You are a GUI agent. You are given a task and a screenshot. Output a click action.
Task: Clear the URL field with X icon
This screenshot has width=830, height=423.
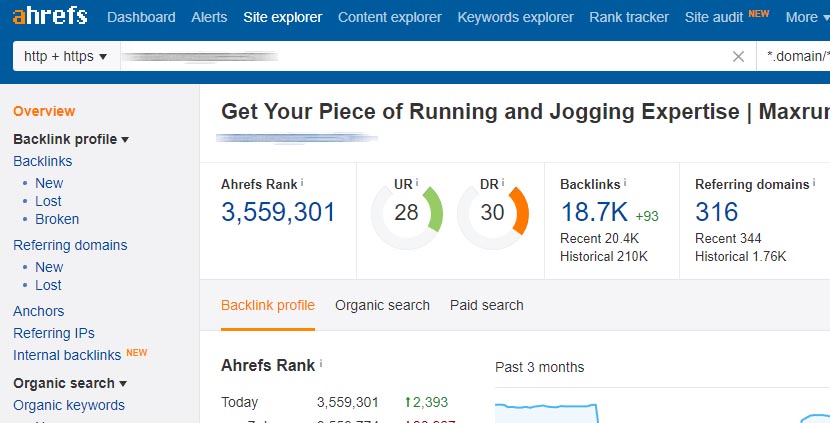click(x=738, y=56)
